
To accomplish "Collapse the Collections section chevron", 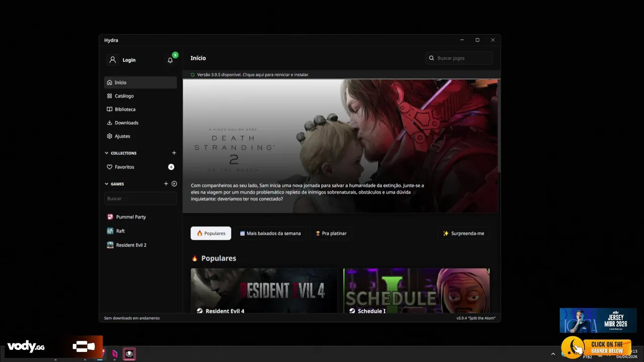I will (107, 153).
